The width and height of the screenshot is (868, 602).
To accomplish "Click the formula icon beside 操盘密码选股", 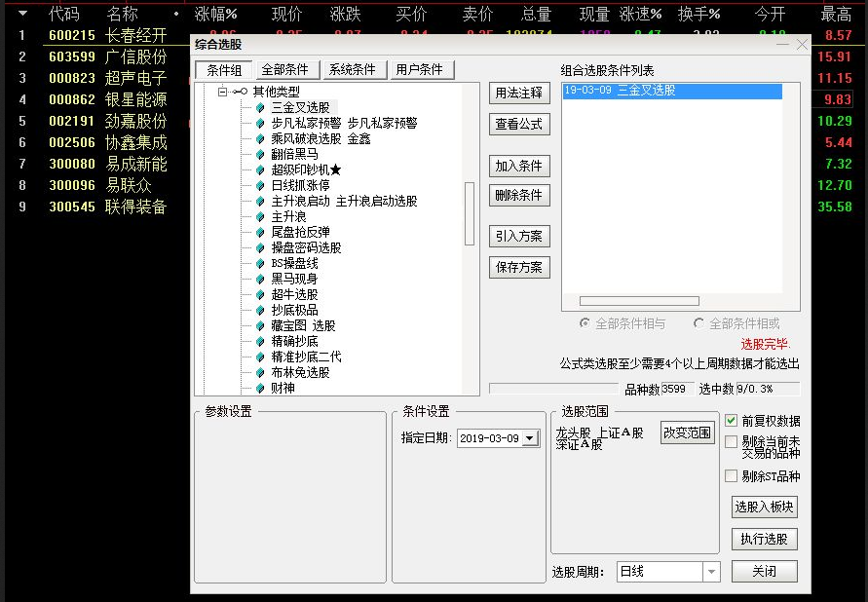I will (x=260, y=247).
